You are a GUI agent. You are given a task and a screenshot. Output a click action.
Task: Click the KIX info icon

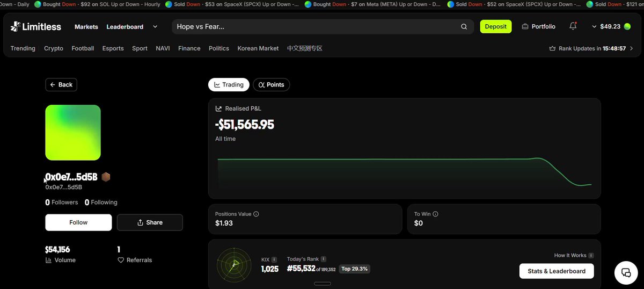click(x=274, y=259)
